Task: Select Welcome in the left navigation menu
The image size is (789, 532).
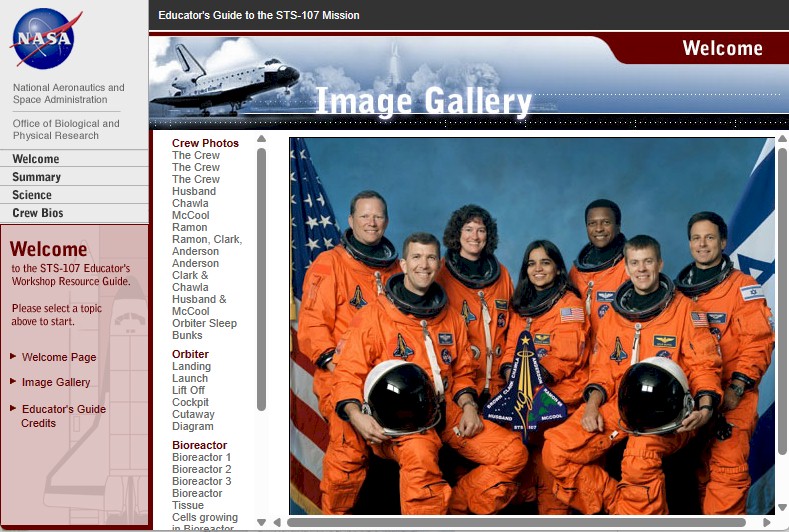Action: click(36, 159)
